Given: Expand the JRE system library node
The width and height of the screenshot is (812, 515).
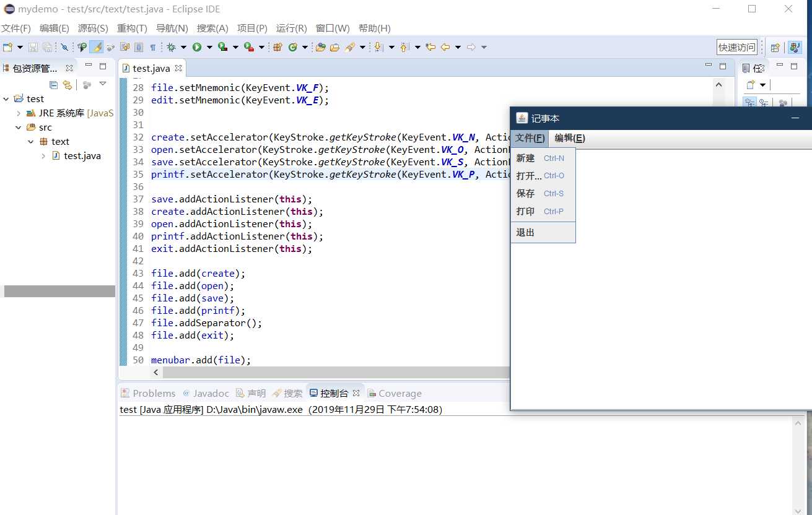Looking at the screenshot, I should pos(19,113).
